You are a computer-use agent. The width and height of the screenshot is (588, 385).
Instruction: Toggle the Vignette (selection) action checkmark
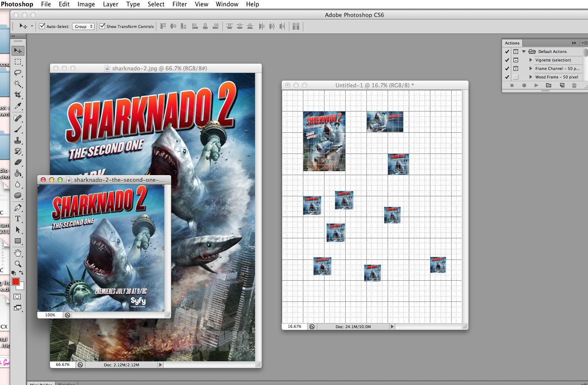(507, 60)
